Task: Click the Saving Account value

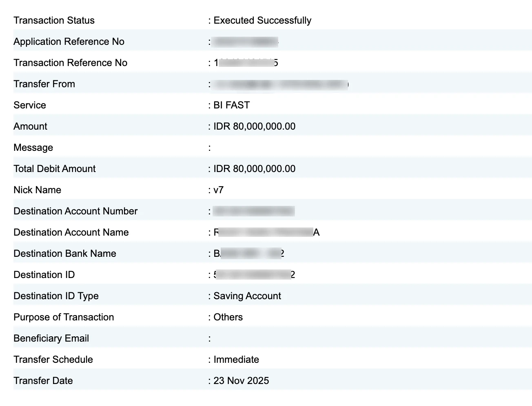Action: 247,296
